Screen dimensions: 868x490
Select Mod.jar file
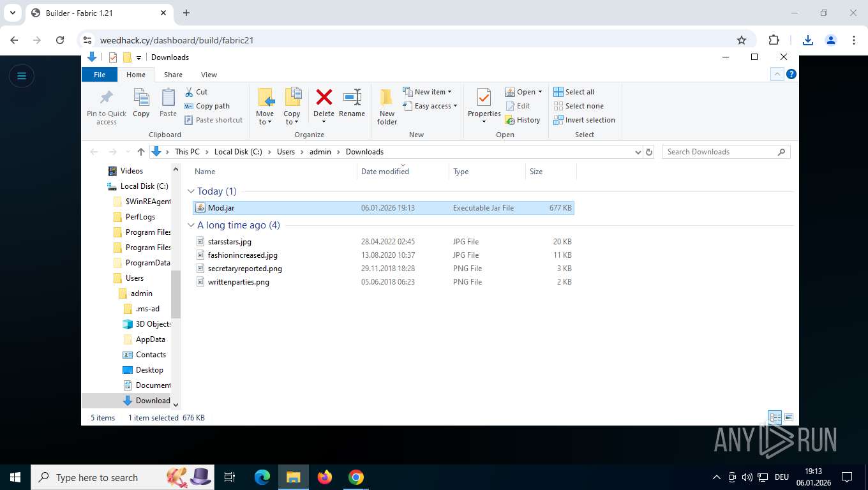tap(383, 208)
